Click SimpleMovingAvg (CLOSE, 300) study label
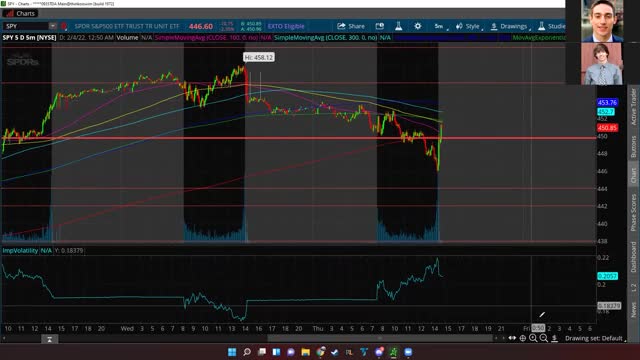The image size is (640, 360). 326,38
